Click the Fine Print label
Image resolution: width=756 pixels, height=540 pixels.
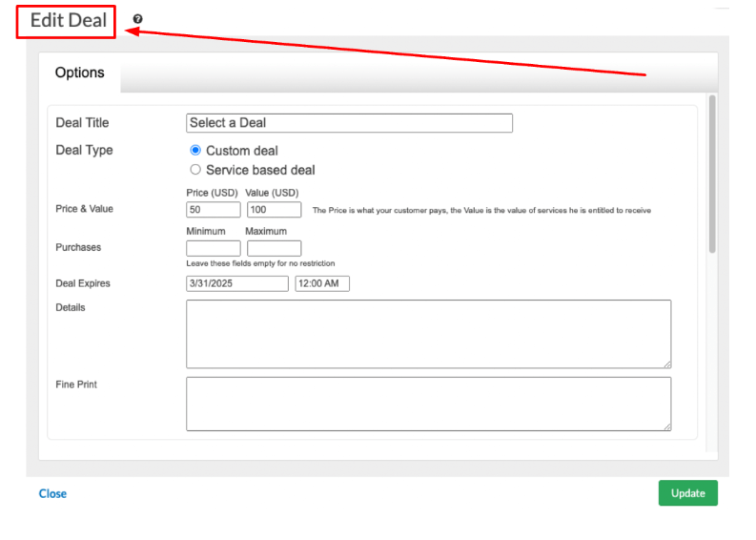[76, 384]
